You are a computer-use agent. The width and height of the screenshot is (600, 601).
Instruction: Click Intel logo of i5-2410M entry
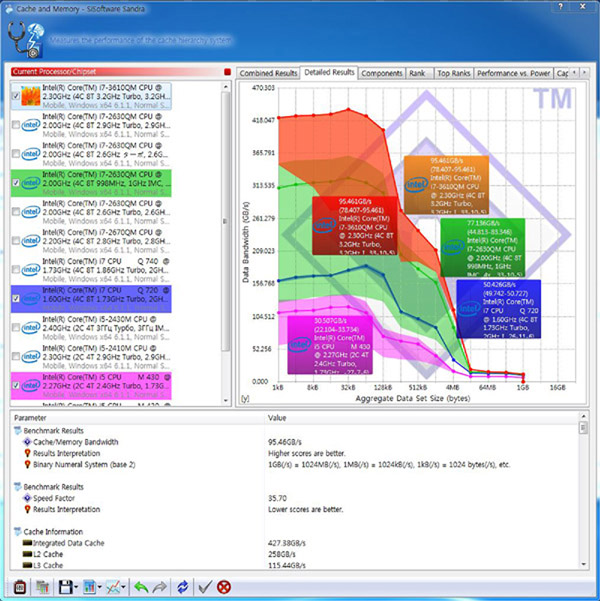(x=31, y=357)
